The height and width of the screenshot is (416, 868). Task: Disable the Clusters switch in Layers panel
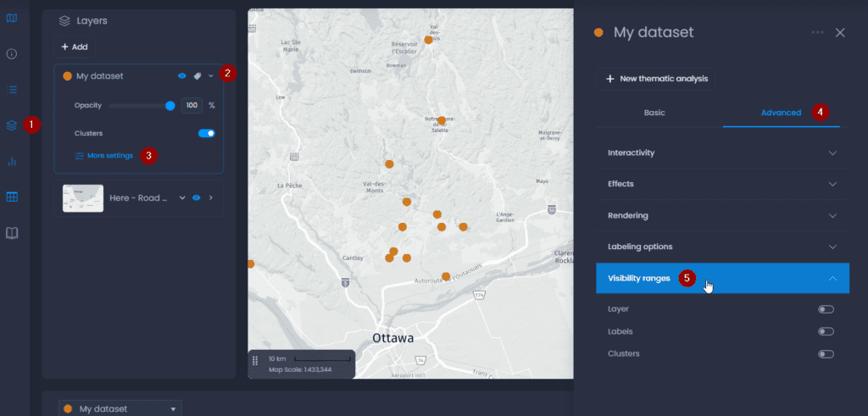[x=207, y=133]
